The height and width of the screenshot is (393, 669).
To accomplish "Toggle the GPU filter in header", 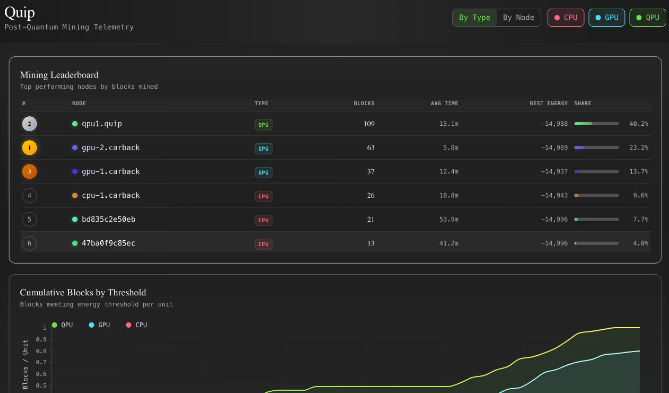I will [607, 17].
